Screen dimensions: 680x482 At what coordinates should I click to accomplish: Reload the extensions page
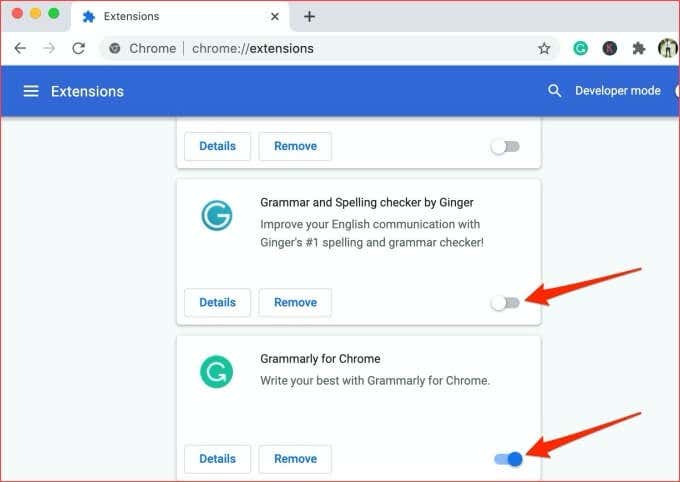78,48
